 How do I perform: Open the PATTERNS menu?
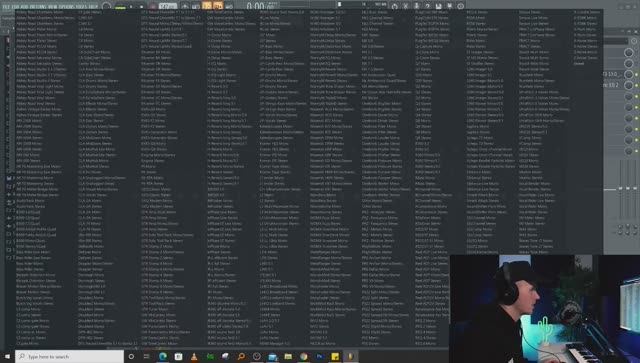39,7
